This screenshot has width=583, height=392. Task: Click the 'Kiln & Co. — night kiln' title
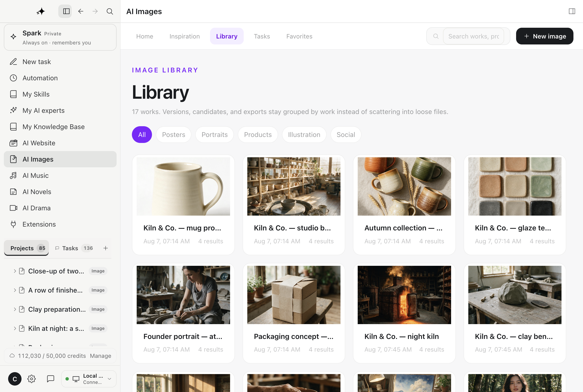pyautogui.click(x=402, y=337)
